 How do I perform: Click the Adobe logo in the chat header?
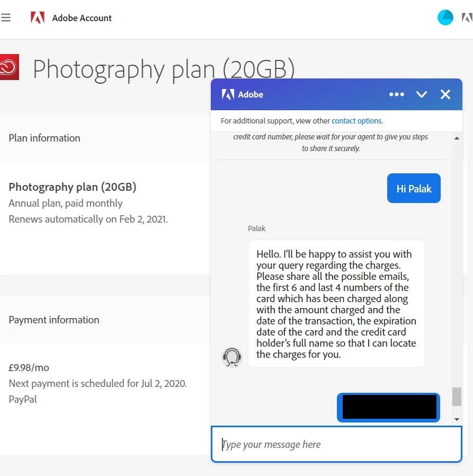[x=228, y=94]
